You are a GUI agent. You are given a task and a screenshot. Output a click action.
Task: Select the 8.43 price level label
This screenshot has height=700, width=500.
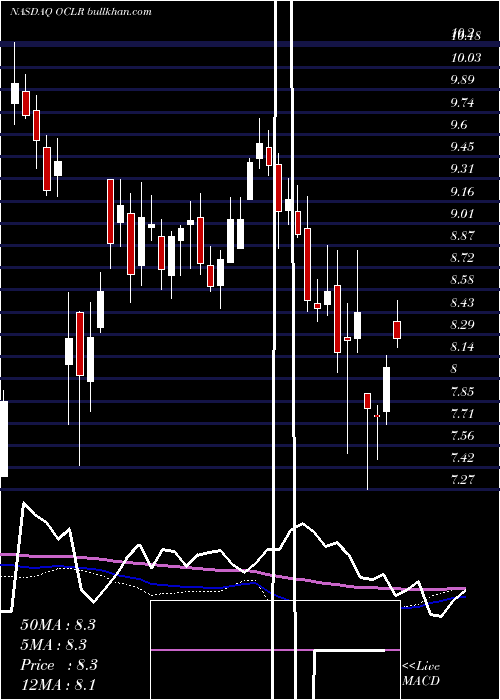462,303
